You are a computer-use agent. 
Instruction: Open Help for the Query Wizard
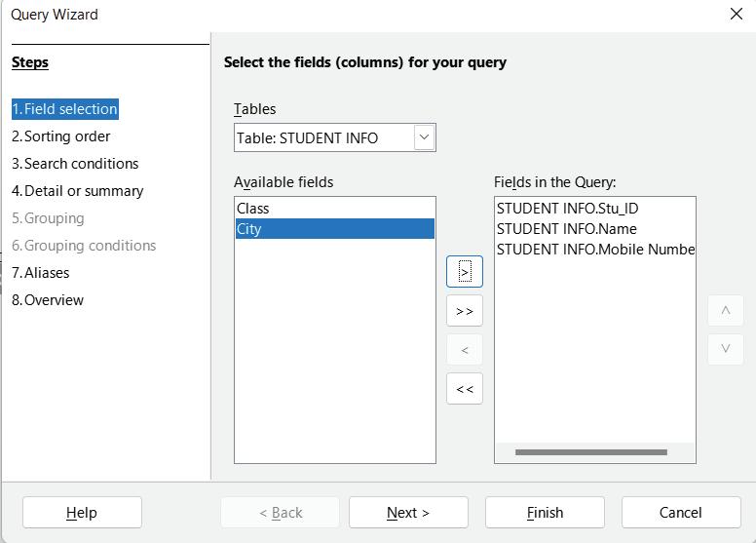point(82,513)
